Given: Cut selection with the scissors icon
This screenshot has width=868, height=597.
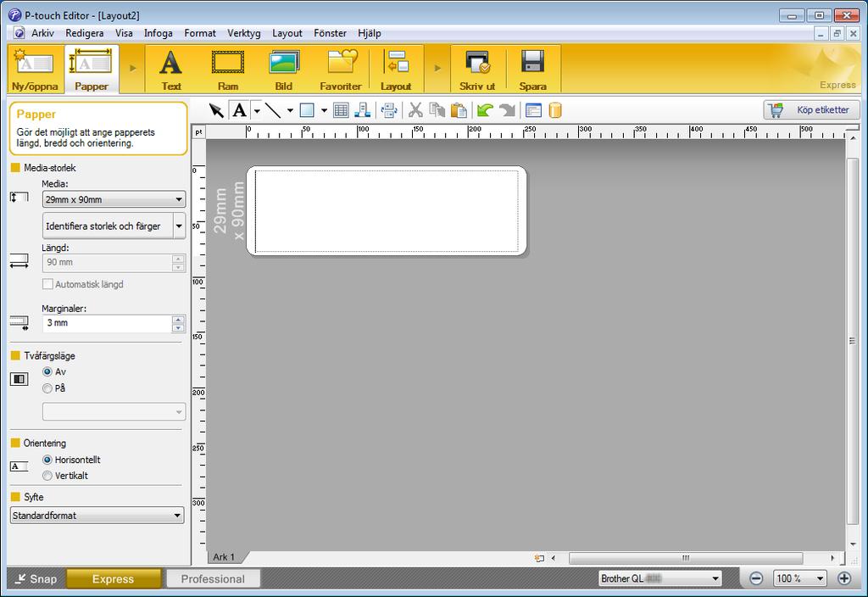Looking at the screenshot, I should [x=415, y=110].
